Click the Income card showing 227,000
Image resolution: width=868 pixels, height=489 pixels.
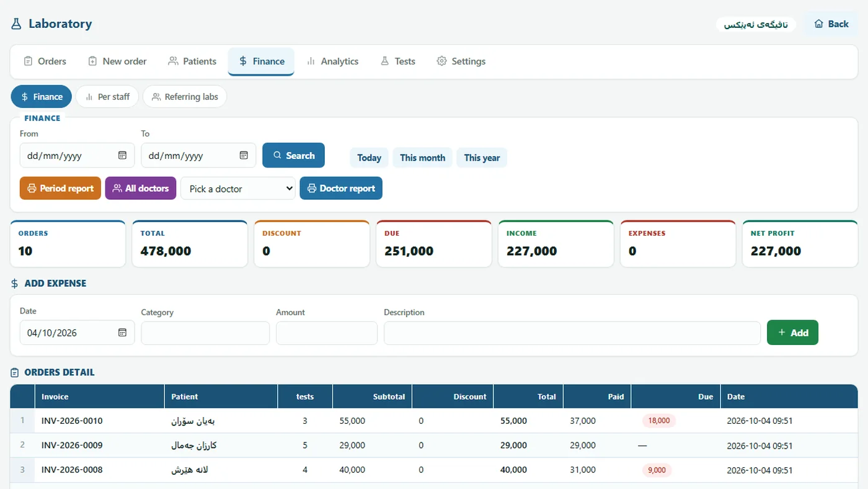[x=556, y=244]
